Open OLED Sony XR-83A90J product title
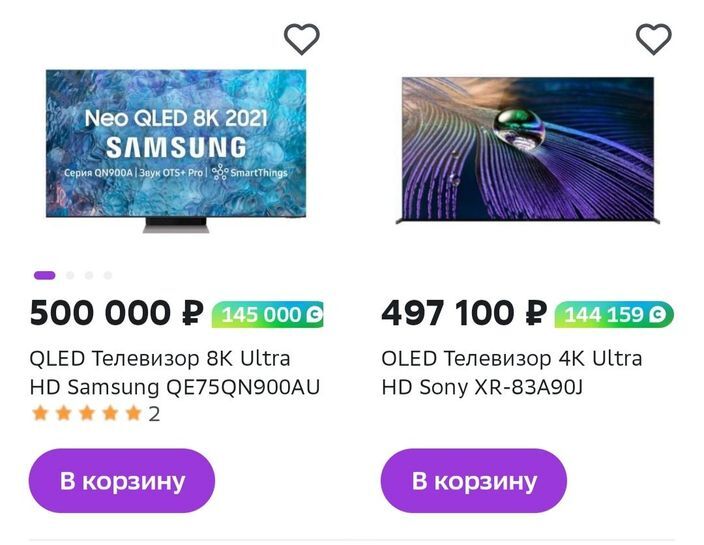The image size is (704, 545). pyautogui.click(x=512, y=373)
